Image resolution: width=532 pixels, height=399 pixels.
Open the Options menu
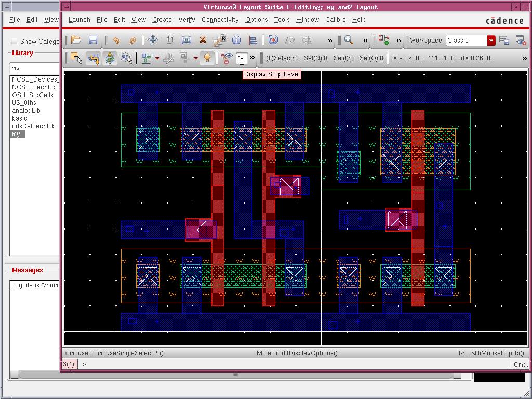257,20
